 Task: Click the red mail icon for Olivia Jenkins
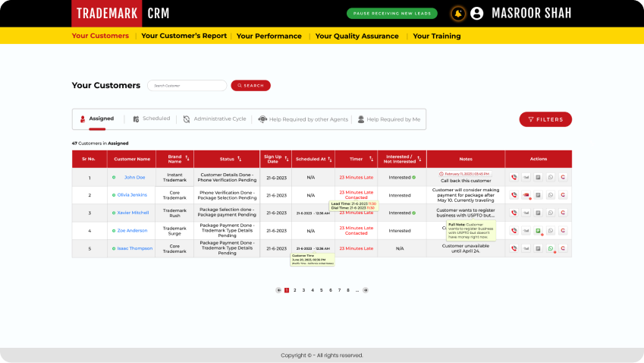pos(526,195)
